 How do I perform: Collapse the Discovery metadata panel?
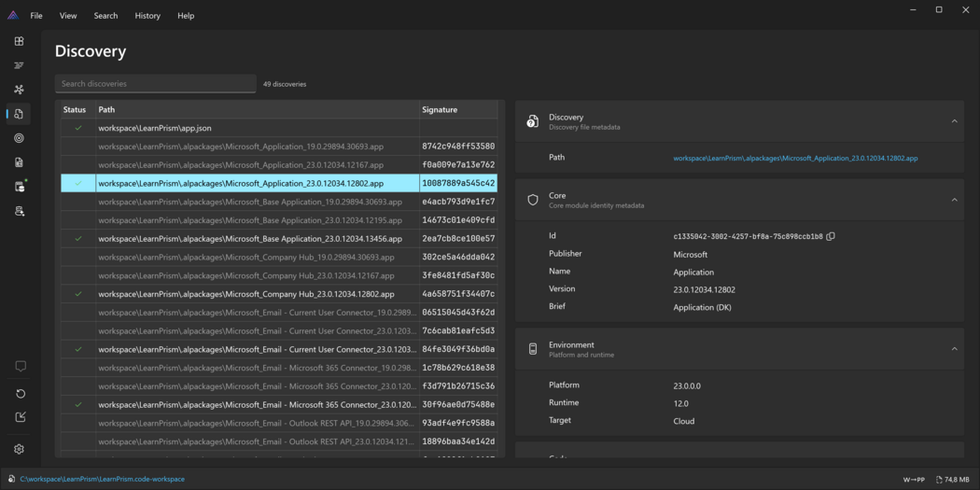tap(954, 121)
